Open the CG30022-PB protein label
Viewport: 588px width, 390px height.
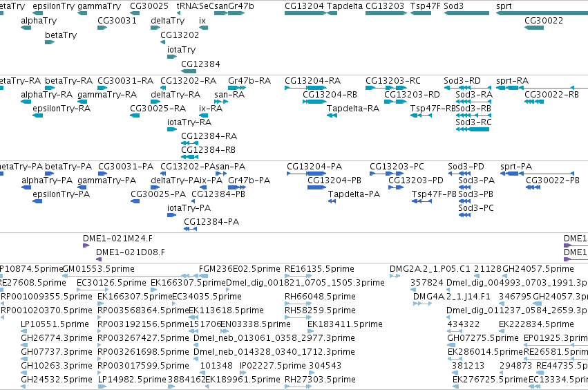(552, 180)
